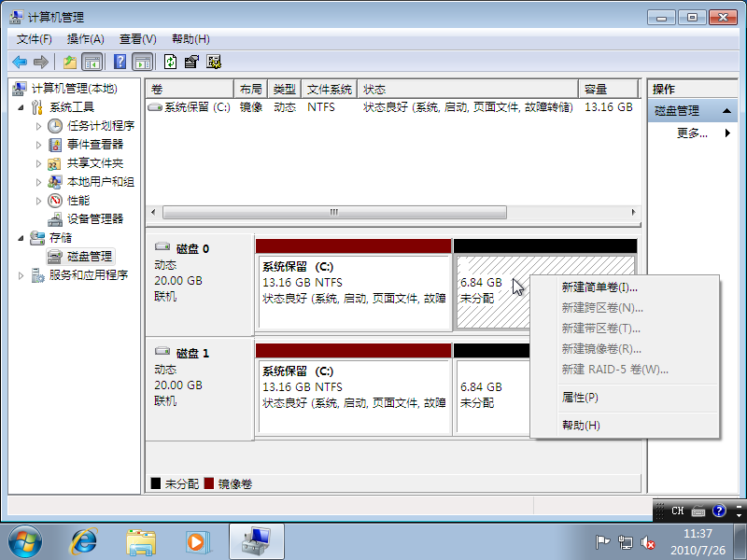Click the CH language bar indicator
Image resolution: width=747 pixels, height=560 pixels.
pyautogui.click(x=678, y=511)
